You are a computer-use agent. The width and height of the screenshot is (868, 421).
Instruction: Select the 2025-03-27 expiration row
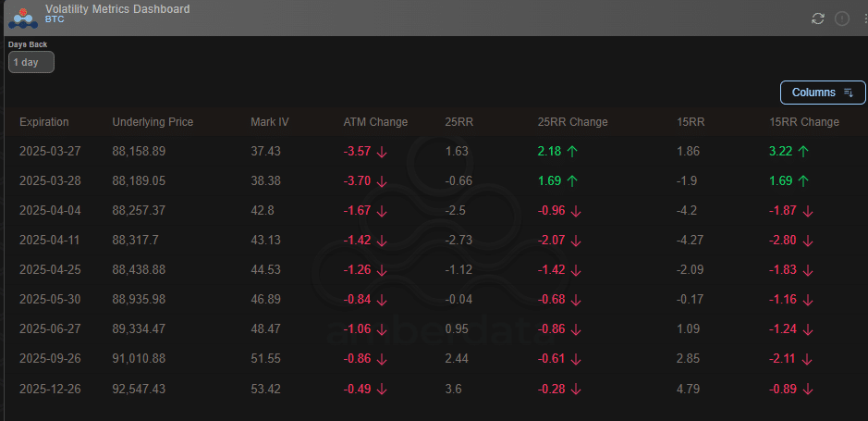(x=50, y=151)
